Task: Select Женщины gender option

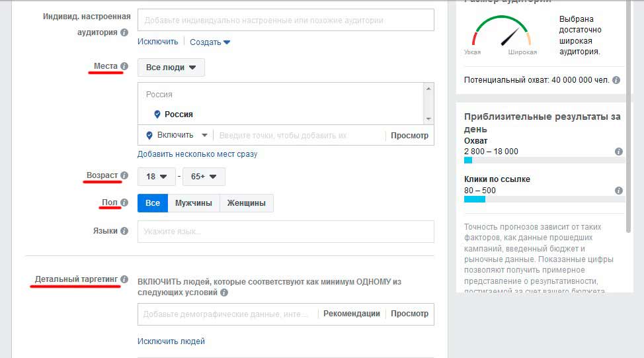Action: click(247, 203)
